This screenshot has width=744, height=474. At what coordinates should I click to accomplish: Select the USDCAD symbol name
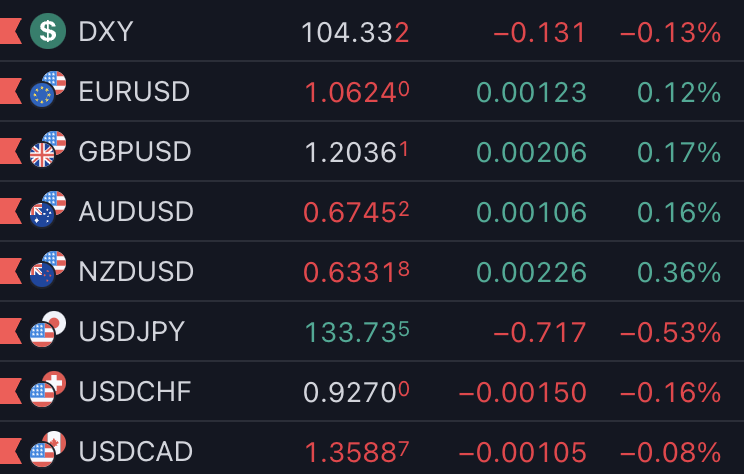point(136,451)
